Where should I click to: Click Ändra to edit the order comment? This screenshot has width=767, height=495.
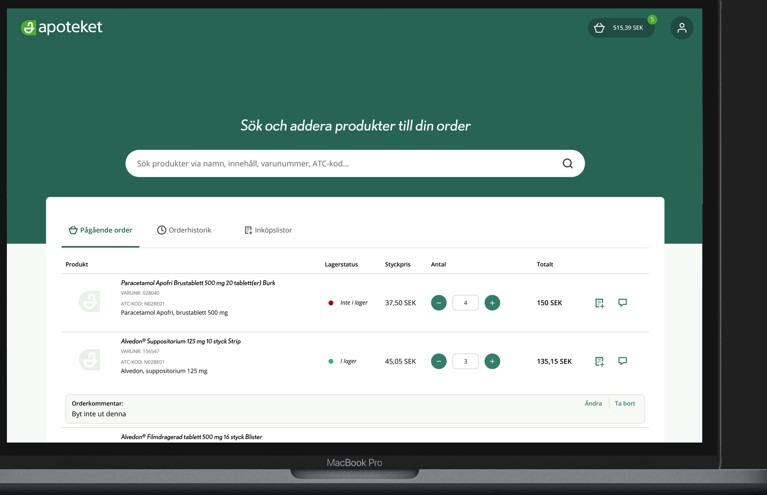(x=593, y=404)
